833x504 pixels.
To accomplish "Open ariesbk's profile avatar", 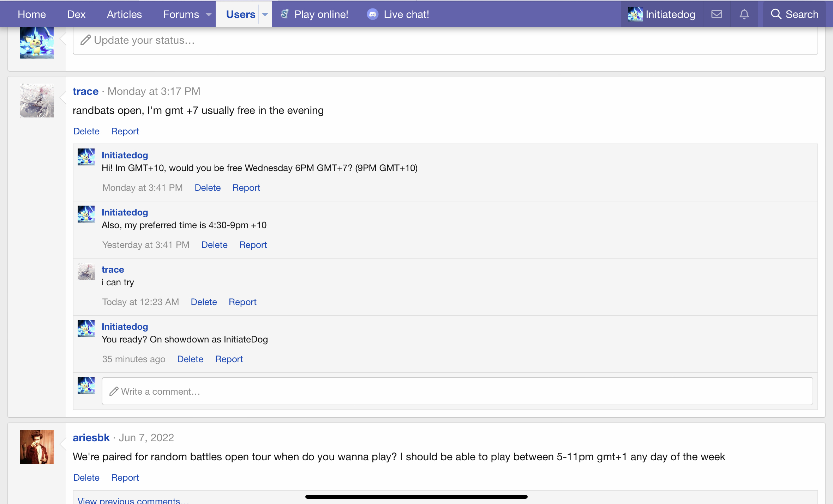I will point(37,447).
